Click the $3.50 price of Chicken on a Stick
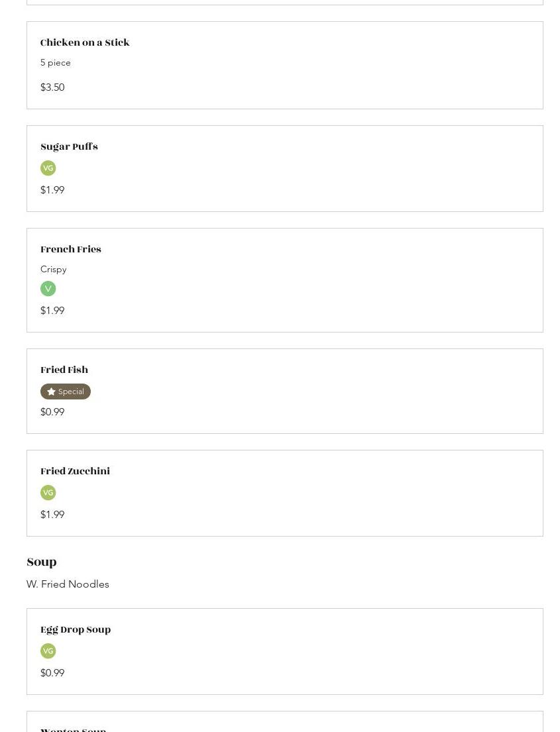Viewport: 560px width, 732px height. coord(52,87)
